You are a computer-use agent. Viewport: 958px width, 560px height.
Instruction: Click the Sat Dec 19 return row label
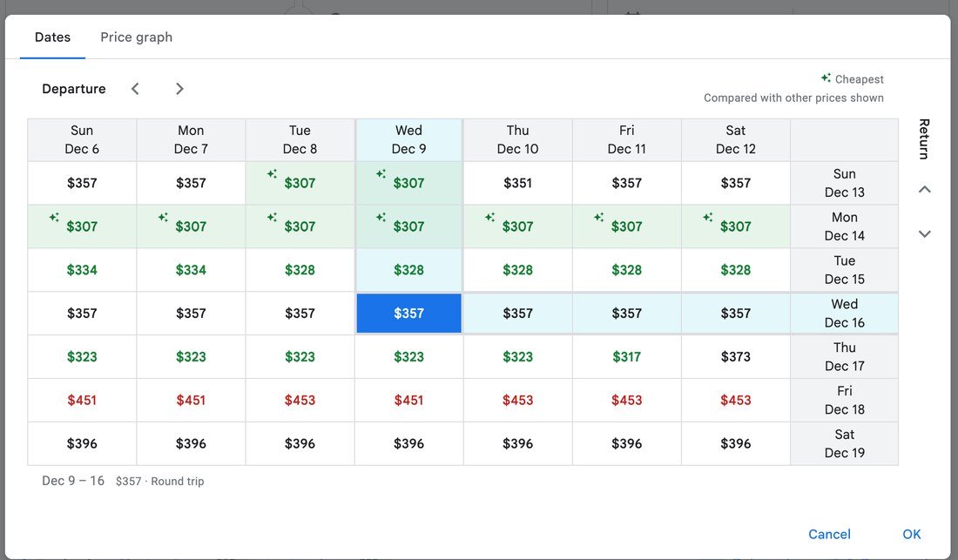pyautogui.click(x=845, y=443)
